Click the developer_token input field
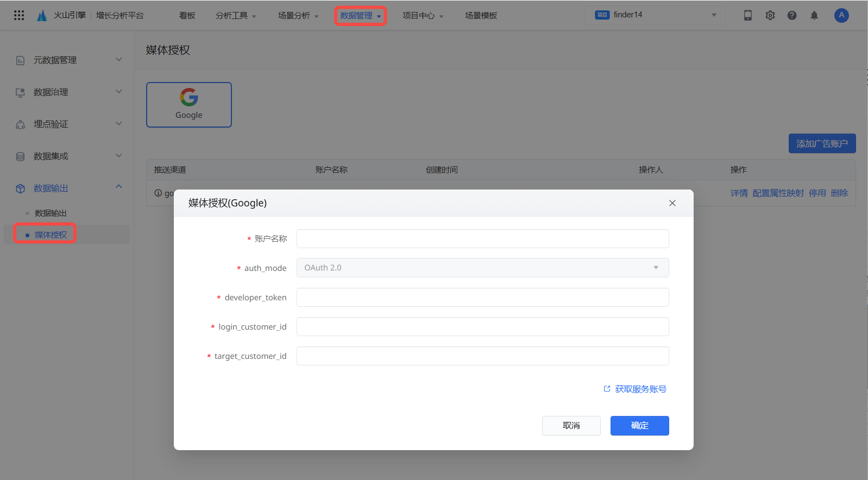This screenshot has width=868, height=480. pyautogui.click(x=482, y=298)
